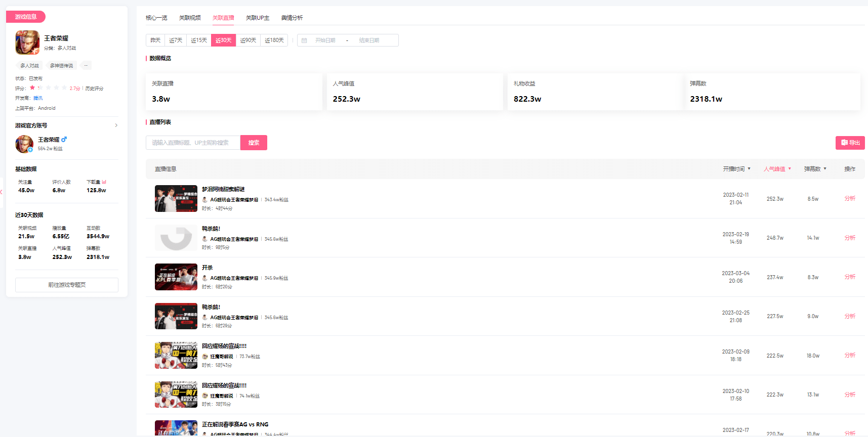The width and height of the screenshot is (868, 437).
Task: Switch to the 核心一览 tab
Action: tap(156, 18)
